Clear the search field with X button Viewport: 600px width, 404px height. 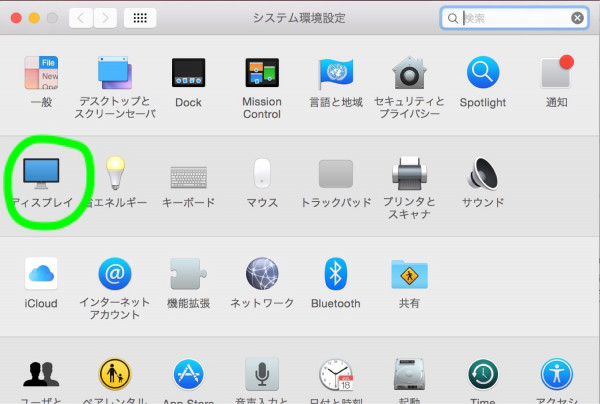point(577,18)
